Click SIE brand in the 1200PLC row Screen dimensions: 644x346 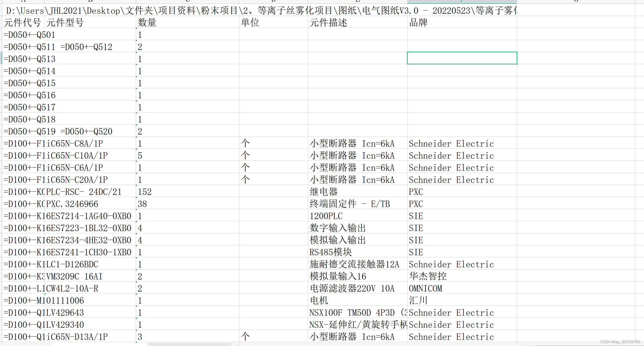coord(462,215)
